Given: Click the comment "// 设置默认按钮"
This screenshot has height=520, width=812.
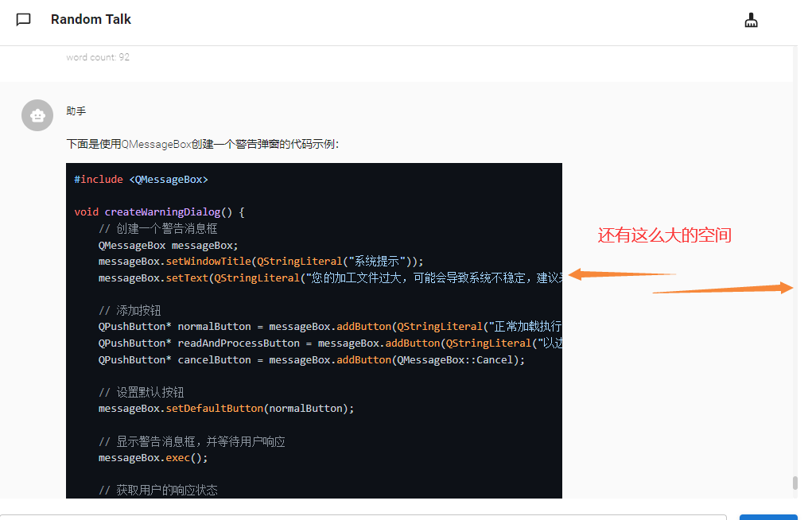Looking at the screenshot, I should [x=142, y=392].
